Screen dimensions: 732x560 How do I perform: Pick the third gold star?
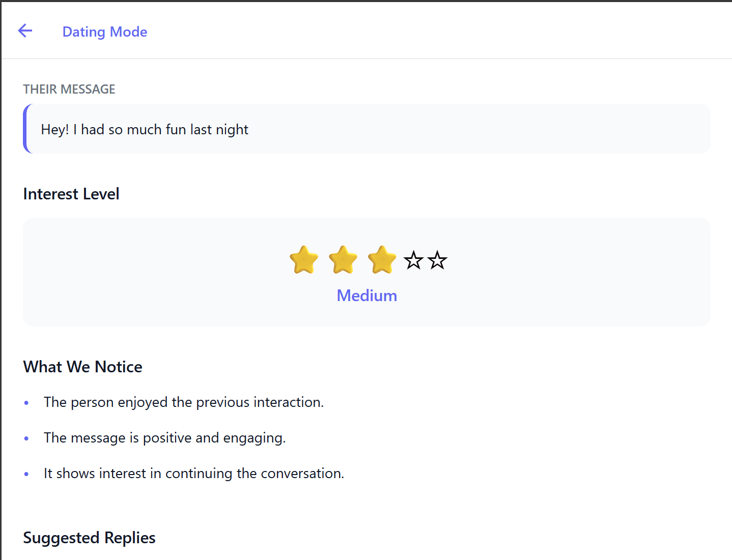(x=382, y=260)
